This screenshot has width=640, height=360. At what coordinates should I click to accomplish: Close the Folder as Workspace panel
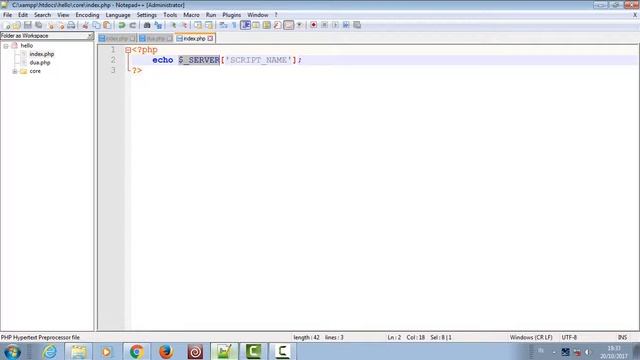pyautogui.click(x=90, y=36)
